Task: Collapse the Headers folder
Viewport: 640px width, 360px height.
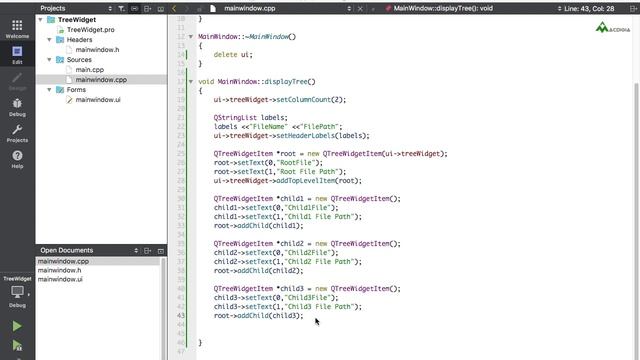Action: pos(49,40)
